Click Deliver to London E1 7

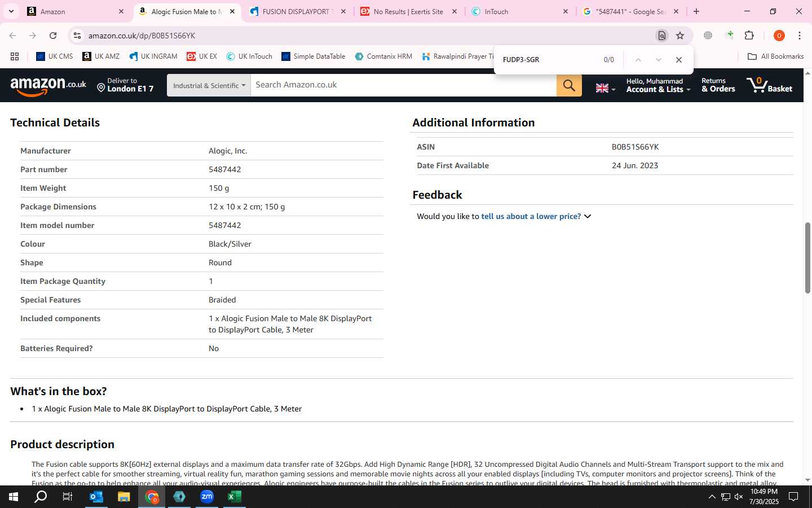tap(125, 85)
